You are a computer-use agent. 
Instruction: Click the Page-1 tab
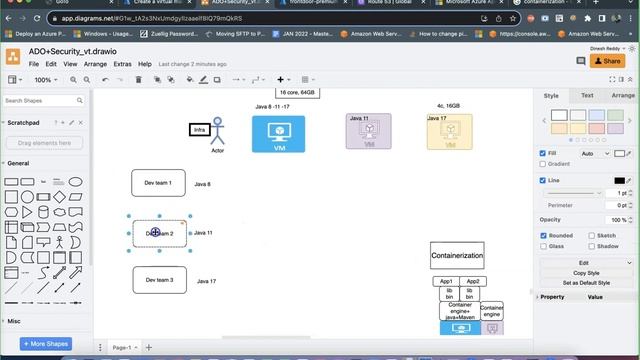point(124,347)
